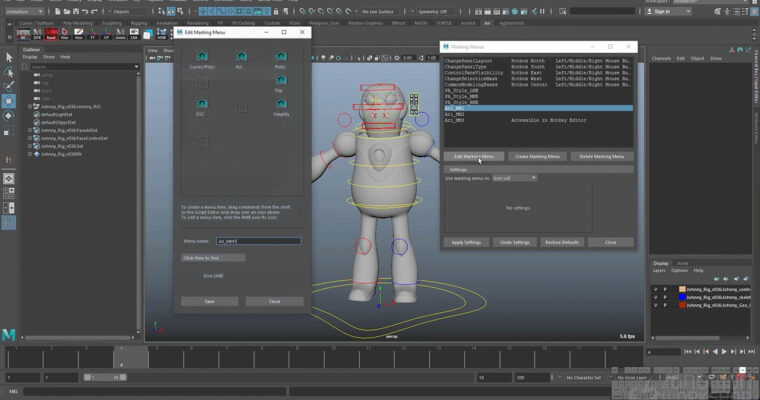Click the play backward button
Screen dimensions: 760x400
pos(715,352)
